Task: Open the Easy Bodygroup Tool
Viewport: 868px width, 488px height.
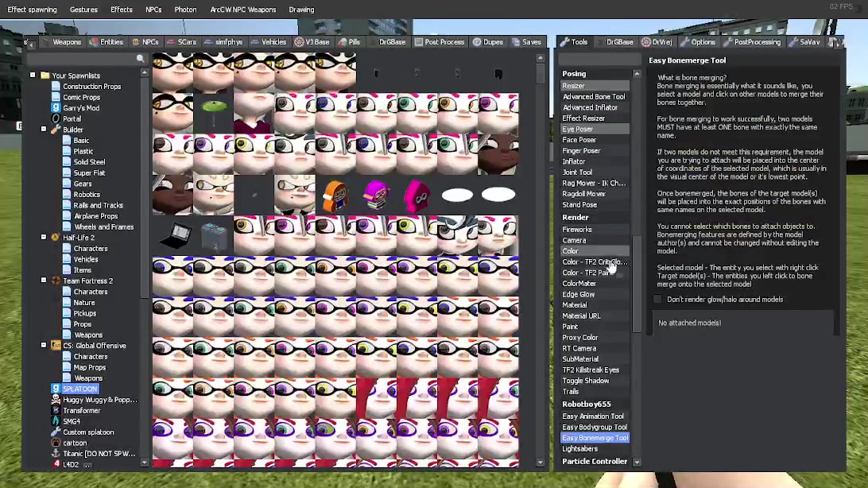Action: pos(595,427)
